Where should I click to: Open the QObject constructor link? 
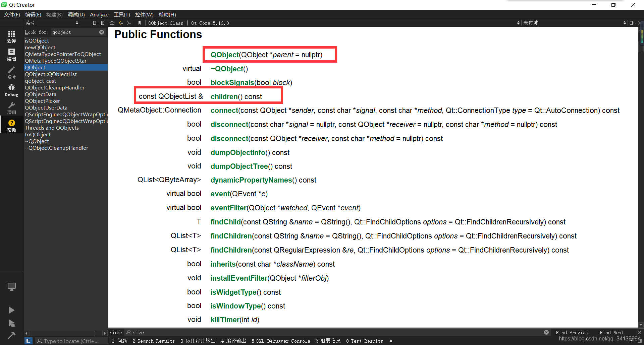[x=225, y=55]
